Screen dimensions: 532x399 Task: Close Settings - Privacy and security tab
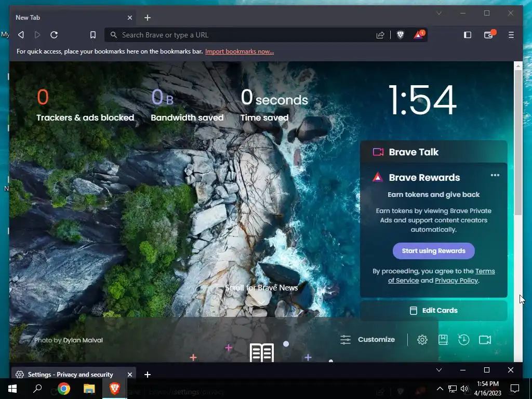click(129, 375)
